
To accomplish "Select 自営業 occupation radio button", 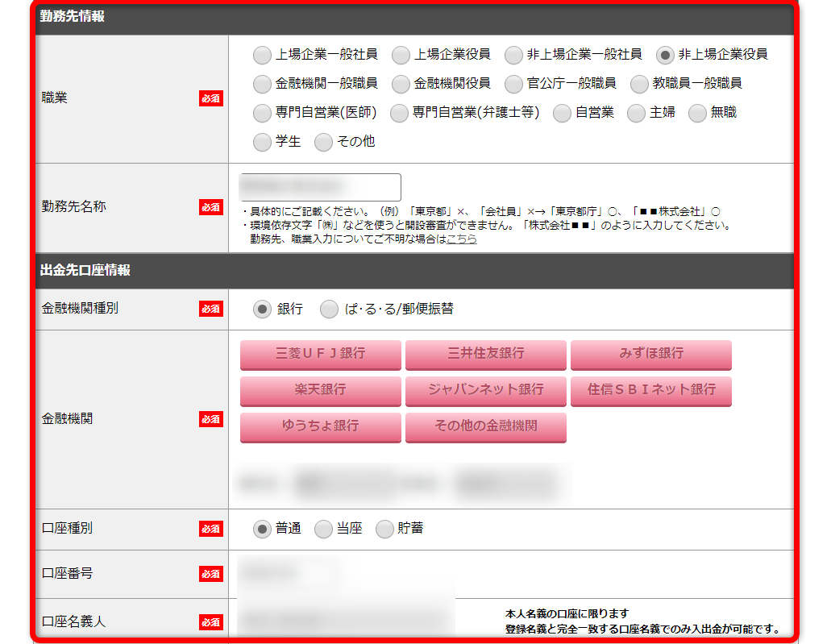I will point(562,113).
